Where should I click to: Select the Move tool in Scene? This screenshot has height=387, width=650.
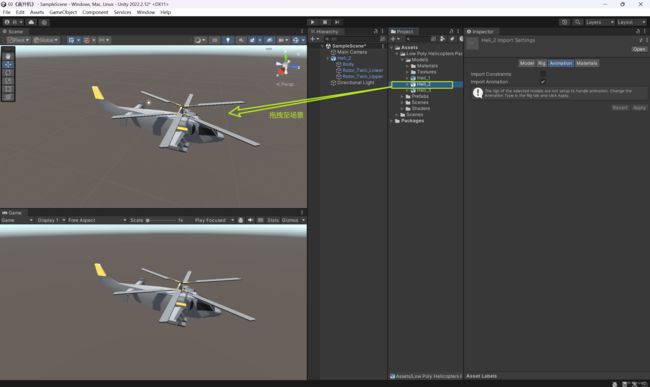click(x=8, y=65)
